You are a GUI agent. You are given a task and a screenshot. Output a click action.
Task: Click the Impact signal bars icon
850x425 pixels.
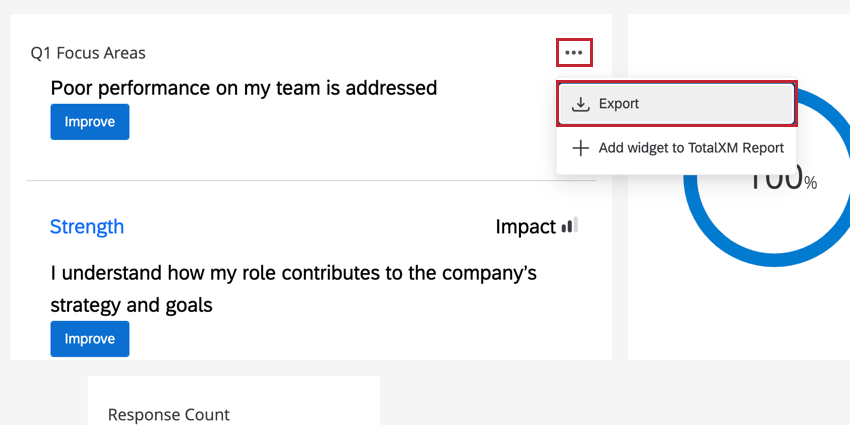point(570,226)
